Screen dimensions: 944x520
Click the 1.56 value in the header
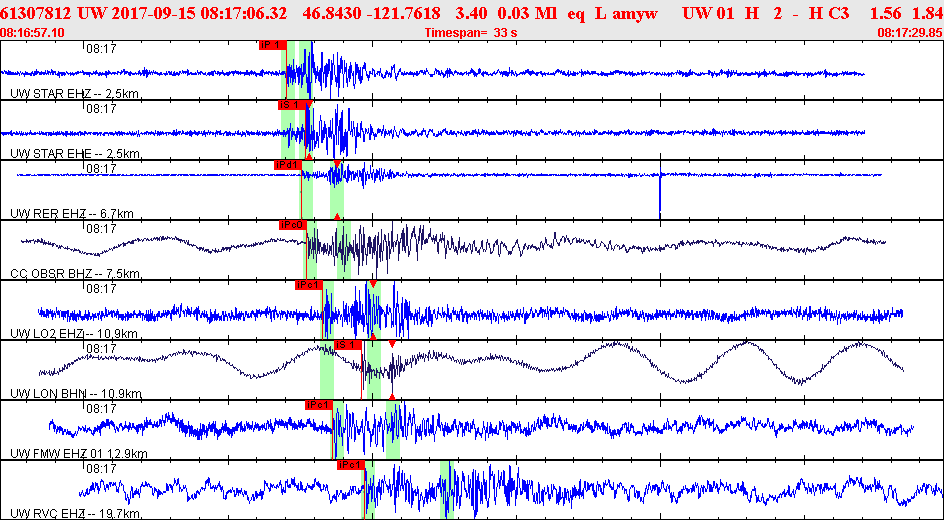point(886,13)
